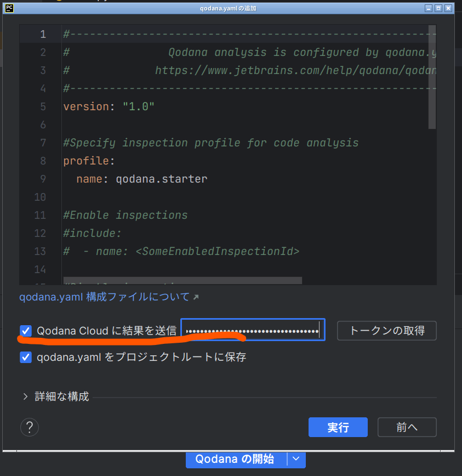
Task: Focus the Qodana Cloud token password field
Action: (253, 330)
